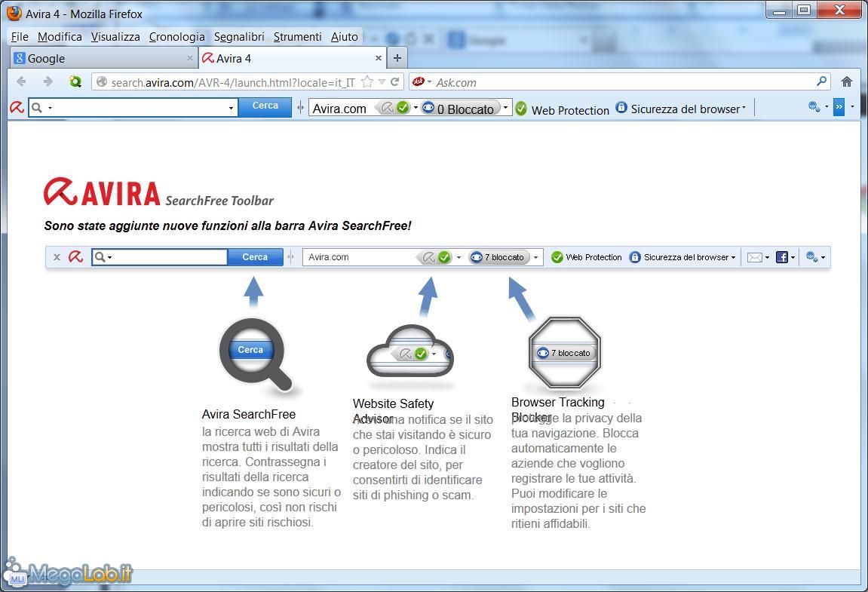Click the magnifier in the Ask.com search box
Image resolution: width=868 pixels, height=592 pixels.
tap(821, 81)
